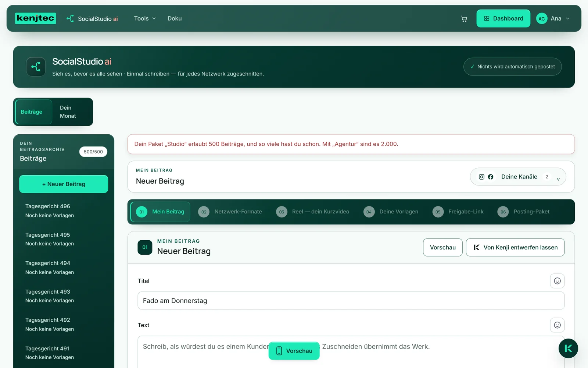Click Von Kenji entwerfen lassen
Image resolution: width=588 pixels, height=368 pixels.
[x=515, y=247]
